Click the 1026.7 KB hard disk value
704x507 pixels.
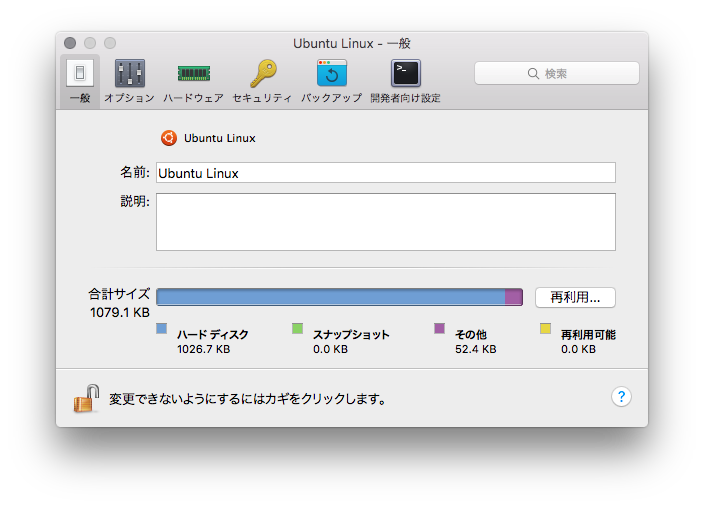(203, 349)
